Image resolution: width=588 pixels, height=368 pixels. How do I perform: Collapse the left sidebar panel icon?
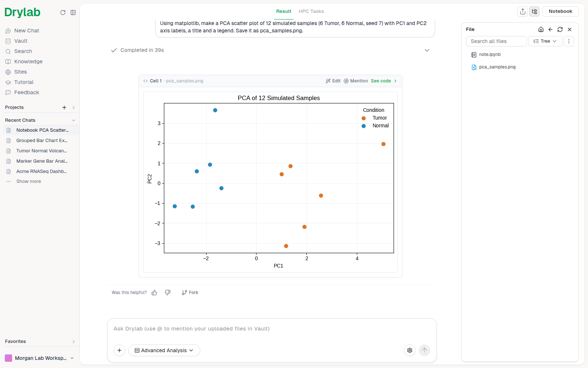click(73, 13)
